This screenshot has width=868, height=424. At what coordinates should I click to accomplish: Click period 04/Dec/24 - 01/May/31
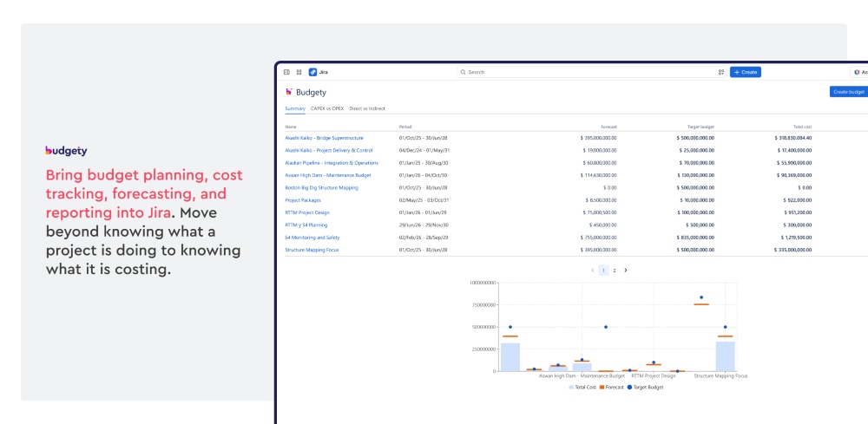[424, 150]
